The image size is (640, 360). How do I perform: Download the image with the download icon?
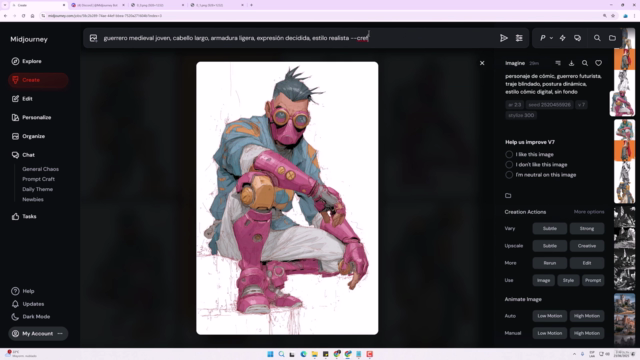coord(571,63)
